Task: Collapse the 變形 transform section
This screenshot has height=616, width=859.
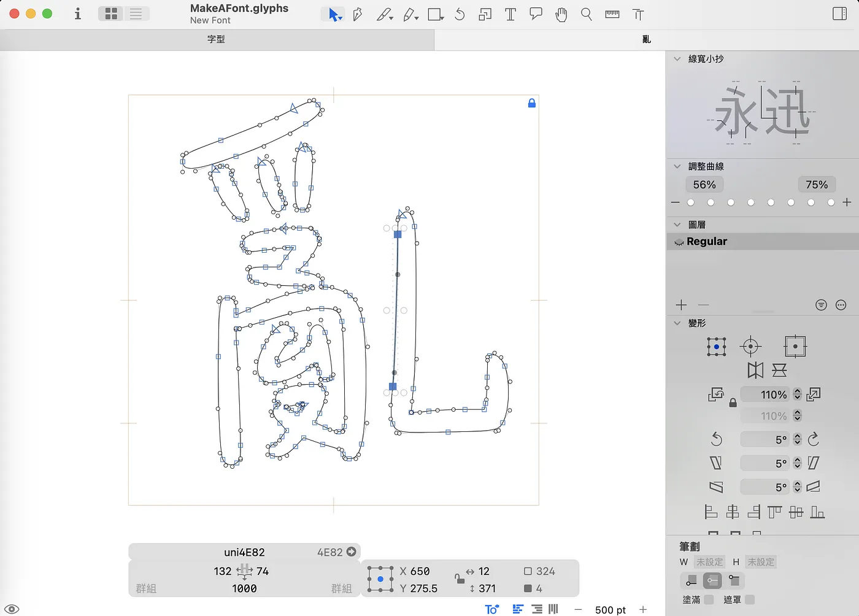Action: pyautogui.click(x=677, y=323)
